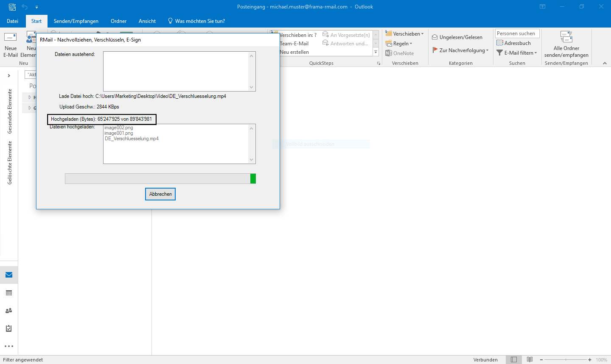Open the Gesendete Elemente folder shortcut
611x364 pixels.
coord(10,111)
